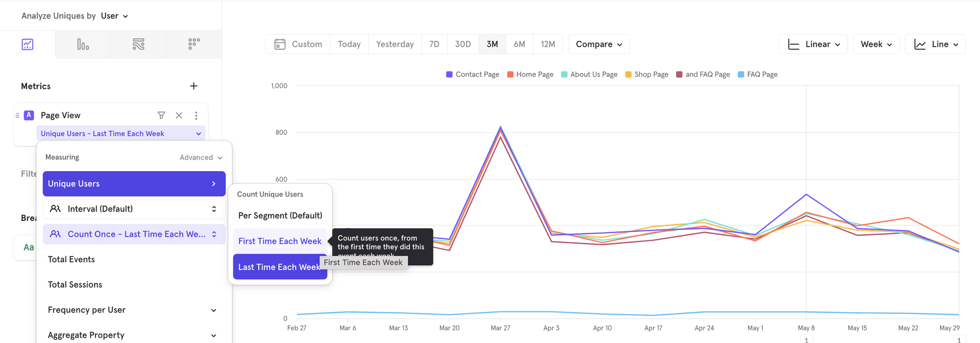Viewport: 980px width, 343px height.
Task: Open Page View three-dot options menu
Action: (x=196, y=116)
